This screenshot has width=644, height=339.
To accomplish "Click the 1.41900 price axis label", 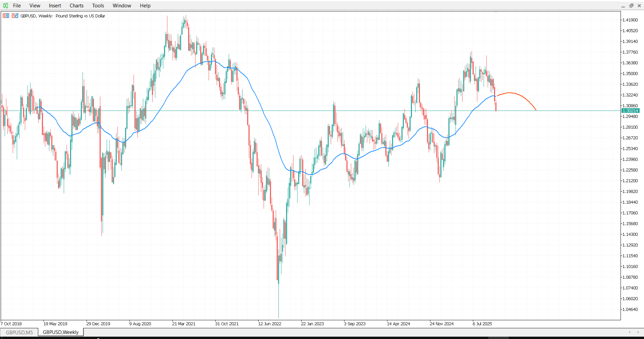I will [x=630, y=20].
